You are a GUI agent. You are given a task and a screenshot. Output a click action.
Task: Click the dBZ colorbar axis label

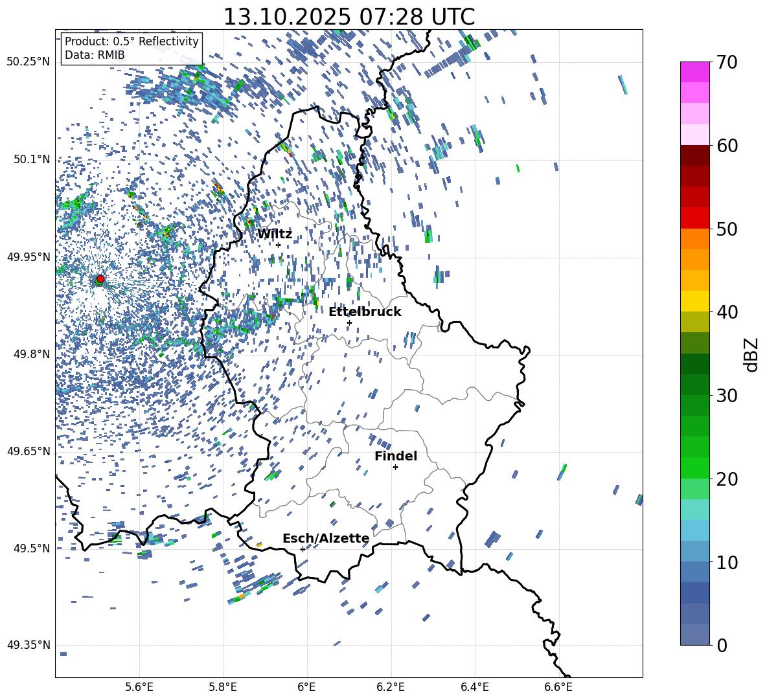click(x=751, y=354)
